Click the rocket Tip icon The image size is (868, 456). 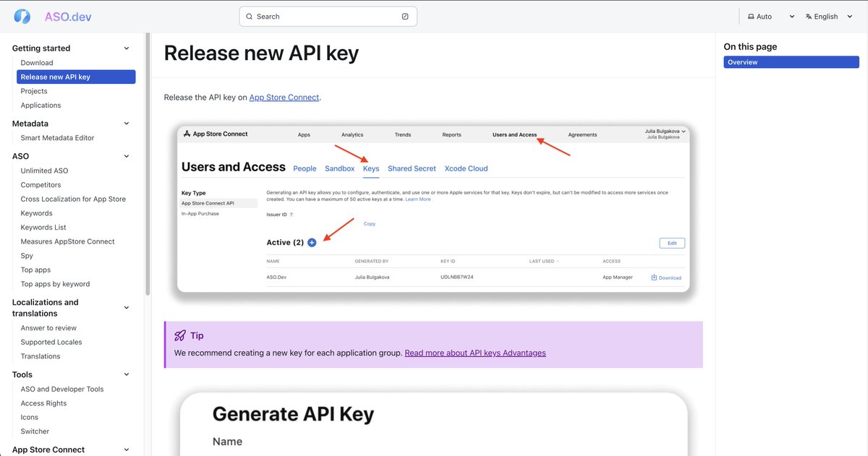point(180,336)
